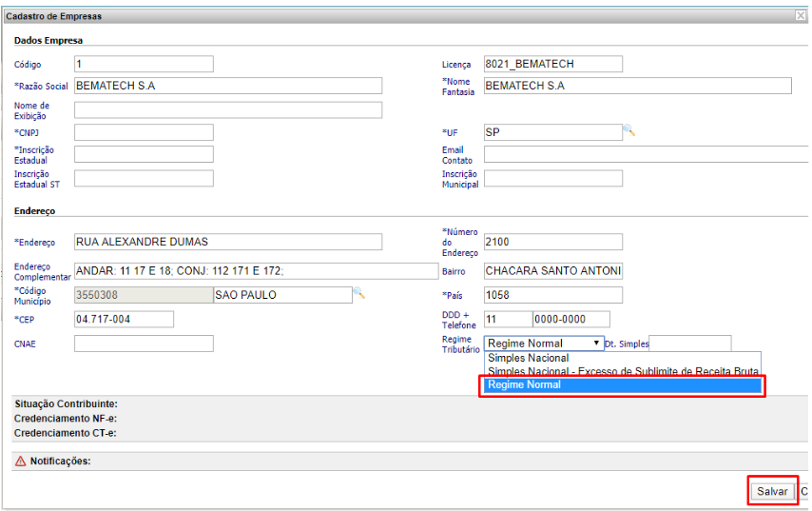
Task: Select the highlighted Regime Normal option
Action: pos(623,385)
